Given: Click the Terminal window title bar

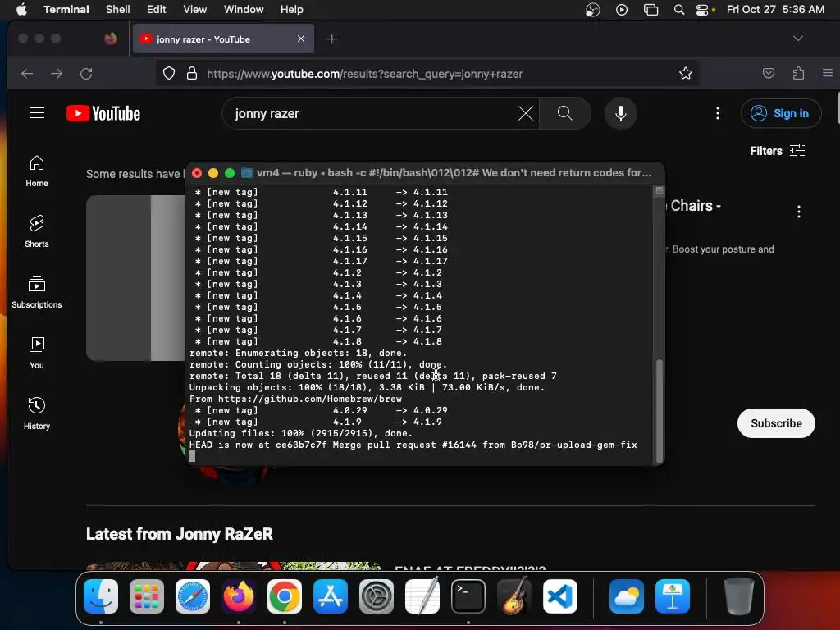Looking at the screenshot, I should pyautogui.click(x=425, y=172).
